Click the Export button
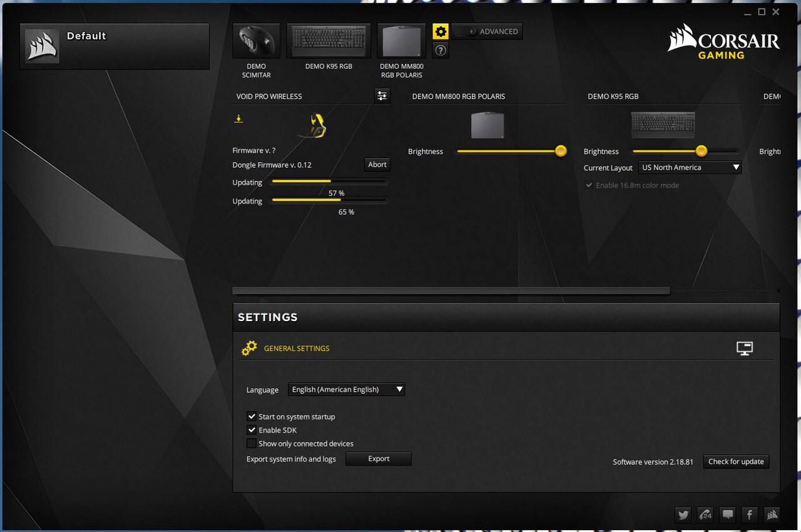The image size is (801, 532). (x=379, y=459)
